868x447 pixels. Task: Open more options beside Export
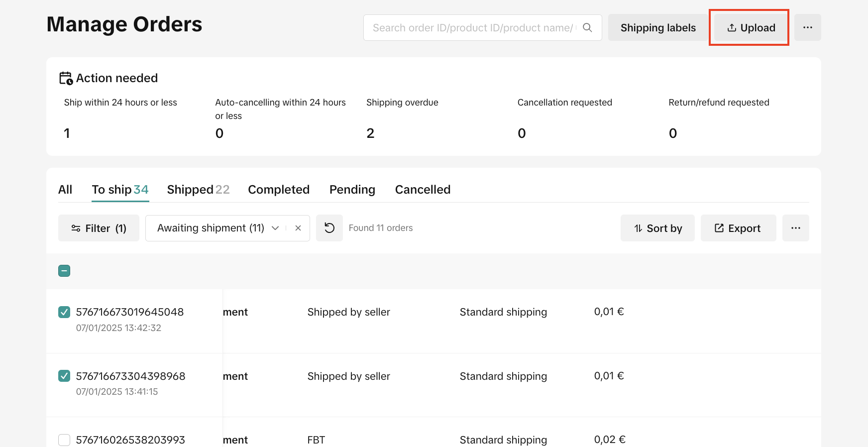coord(795,228)
